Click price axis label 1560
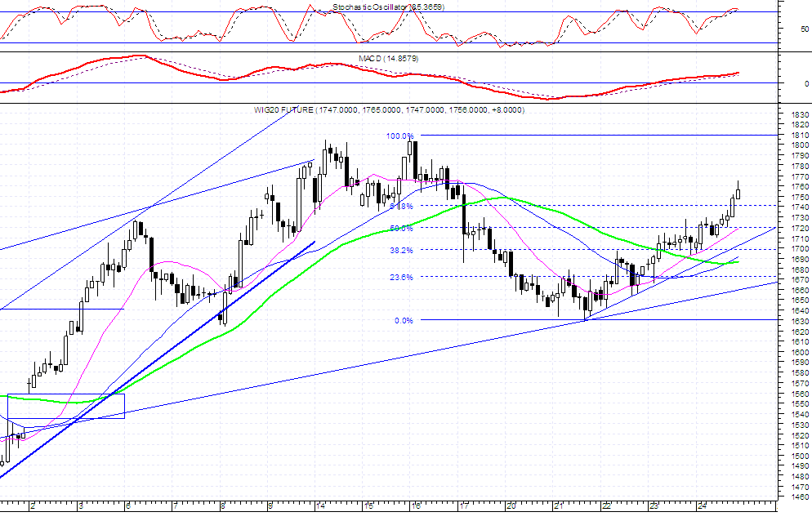This screenshot has height=521, width=812. coord(801,394)
